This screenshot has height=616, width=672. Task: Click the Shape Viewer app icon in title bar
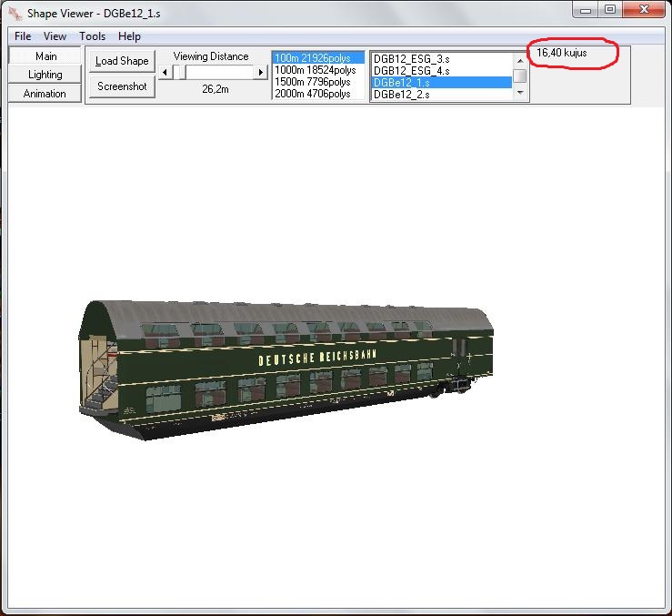(x=15, y=14)
